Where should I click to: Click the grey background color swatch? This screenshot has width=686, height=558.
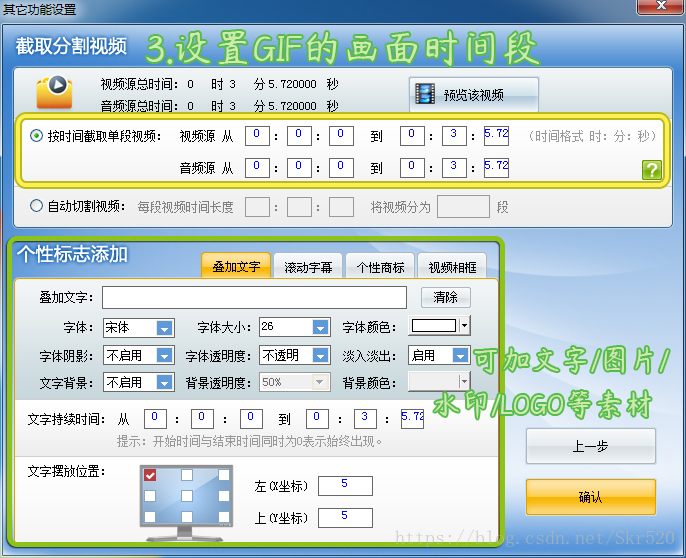[434, 381]
